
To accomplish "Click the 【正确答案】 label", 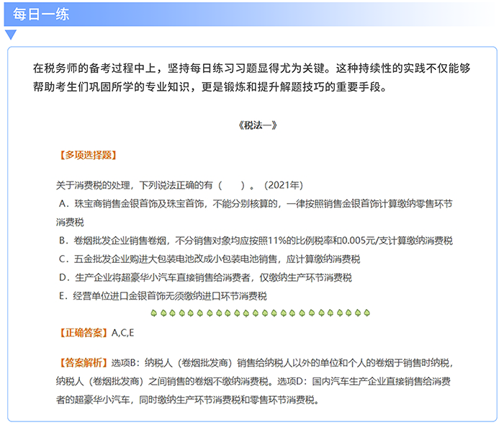I will click(x=83, y=333).
